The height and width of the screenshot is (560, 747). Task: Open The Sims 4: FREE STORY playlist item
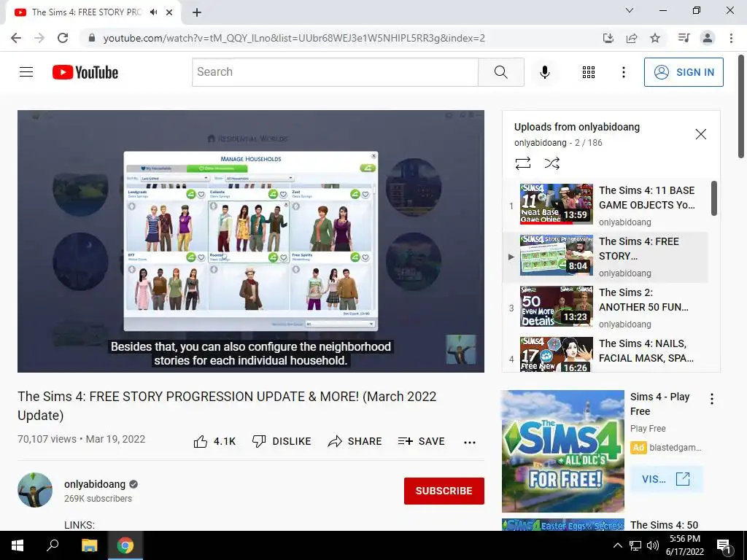(606, 257)
